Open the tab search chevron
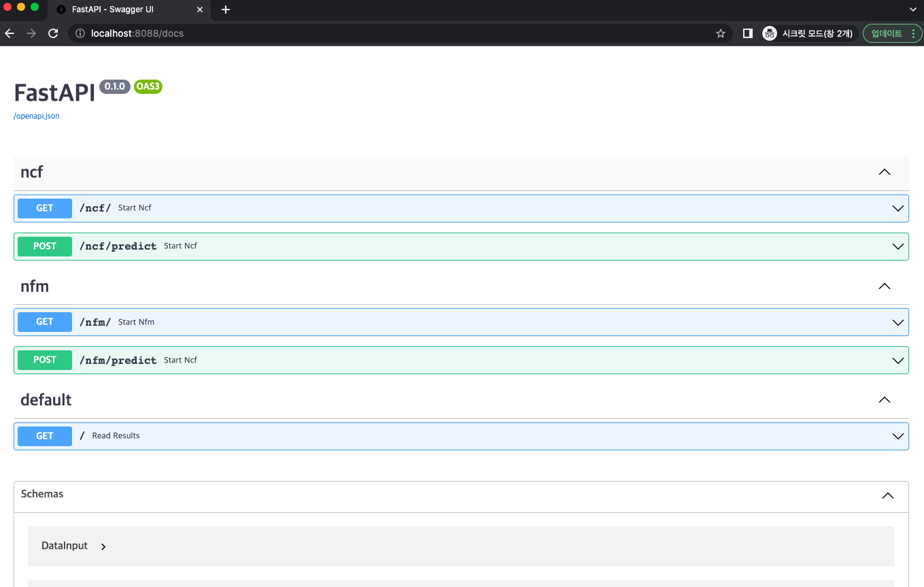The height and width of the screenshot is (587, 924). (x=913, y=10)
